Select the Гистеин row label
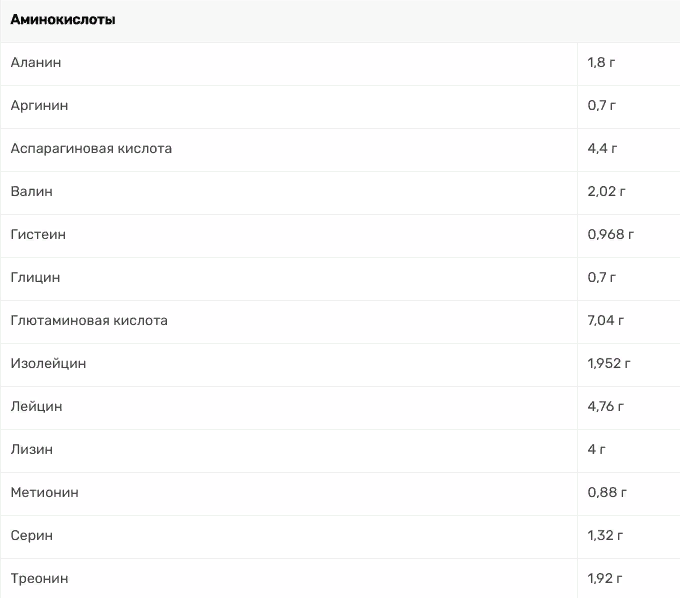Viewport: 680px width, 598px height. 38,234
